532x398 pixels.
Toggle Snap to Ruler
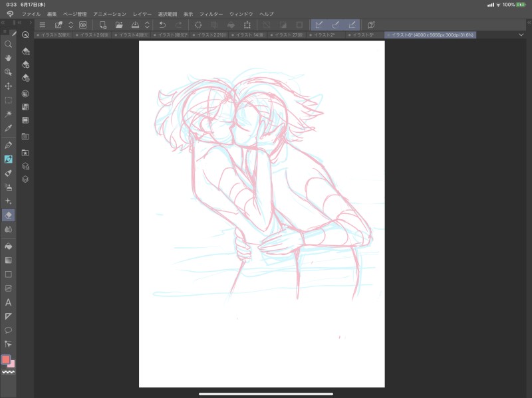[319, 25]
